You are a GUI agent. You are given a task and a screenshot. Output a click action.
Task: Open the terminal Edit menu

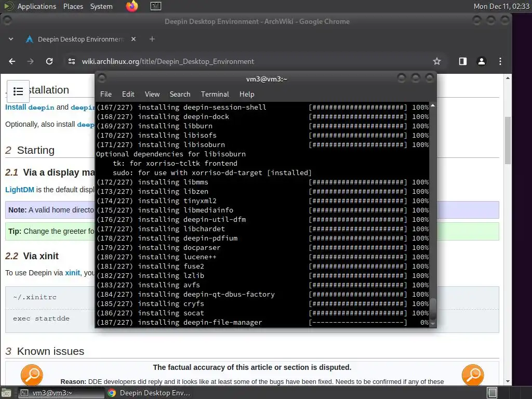(128, 95)
